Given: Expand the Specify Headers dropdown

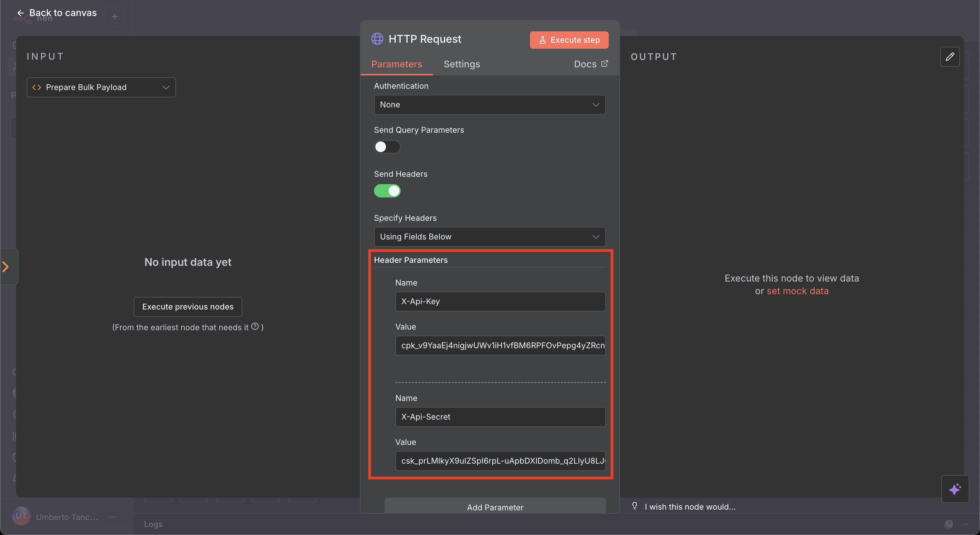Looking at the screenshot, I should tap(489, 237).
